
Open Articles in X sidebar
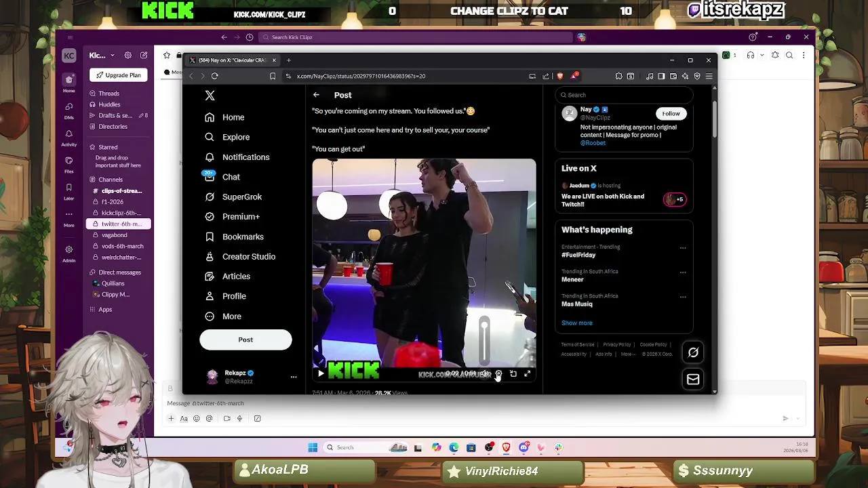click(227, 277)
